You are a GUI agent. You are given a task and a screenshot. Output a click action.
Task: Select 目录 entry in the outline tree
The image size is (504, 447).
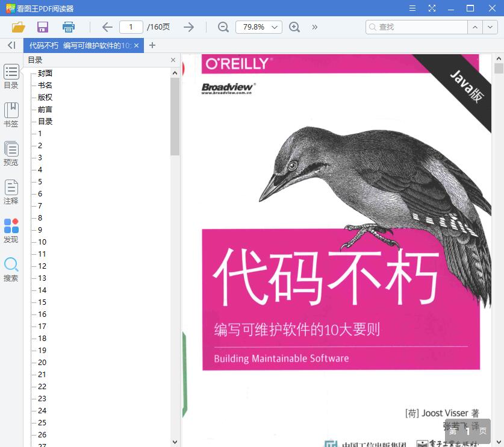[45, 122]
